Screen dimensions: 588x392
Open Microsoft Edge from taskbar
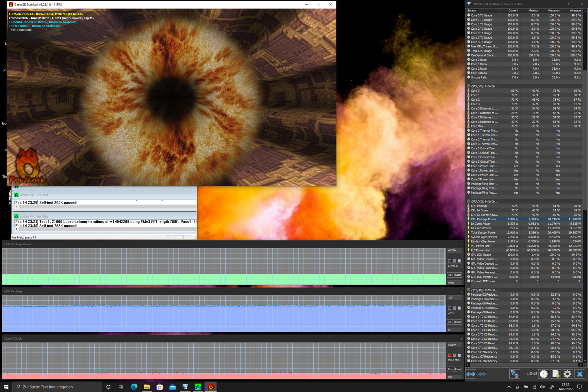[x=134, y=387]
